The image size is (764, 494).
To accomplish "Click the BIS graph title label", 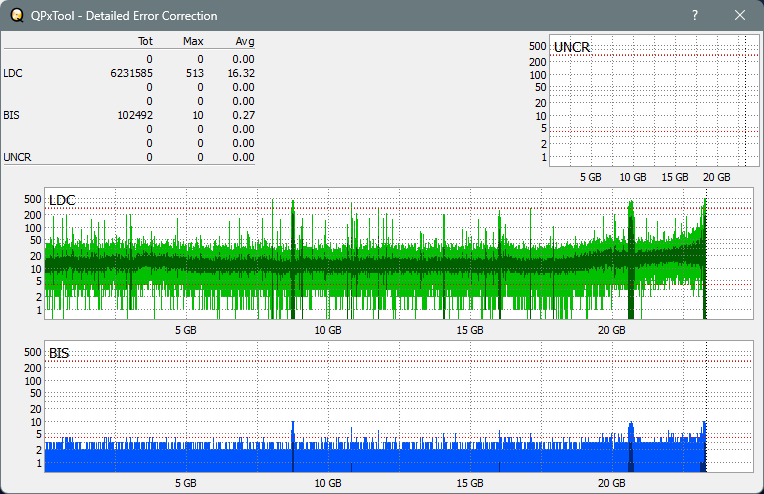I will (x=59, y=353).
